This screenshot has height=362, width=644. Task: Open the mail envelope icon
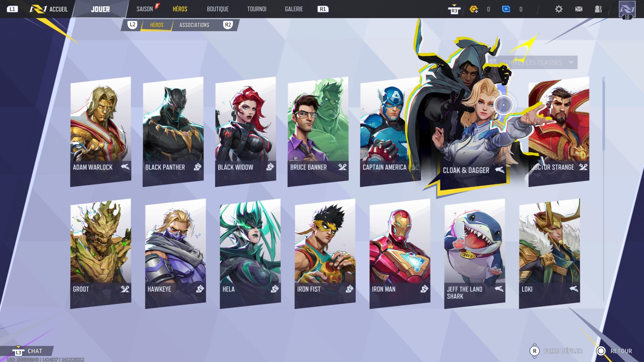point(579,9)
